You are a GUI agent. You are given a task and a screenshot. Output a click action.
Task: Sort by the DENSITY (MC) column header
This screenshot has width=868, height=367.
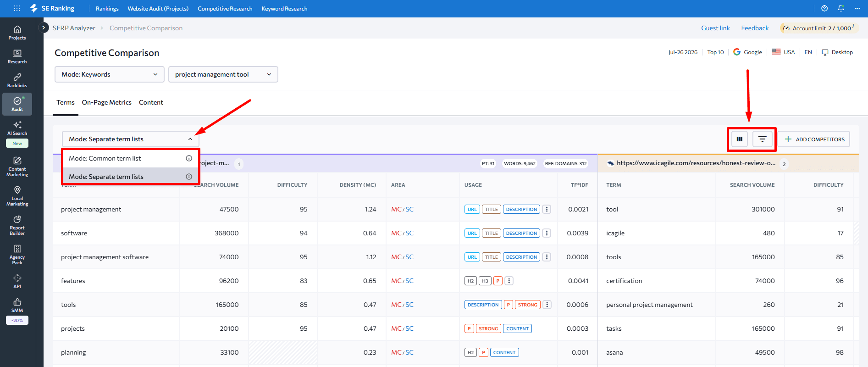(x=358, y=185)
